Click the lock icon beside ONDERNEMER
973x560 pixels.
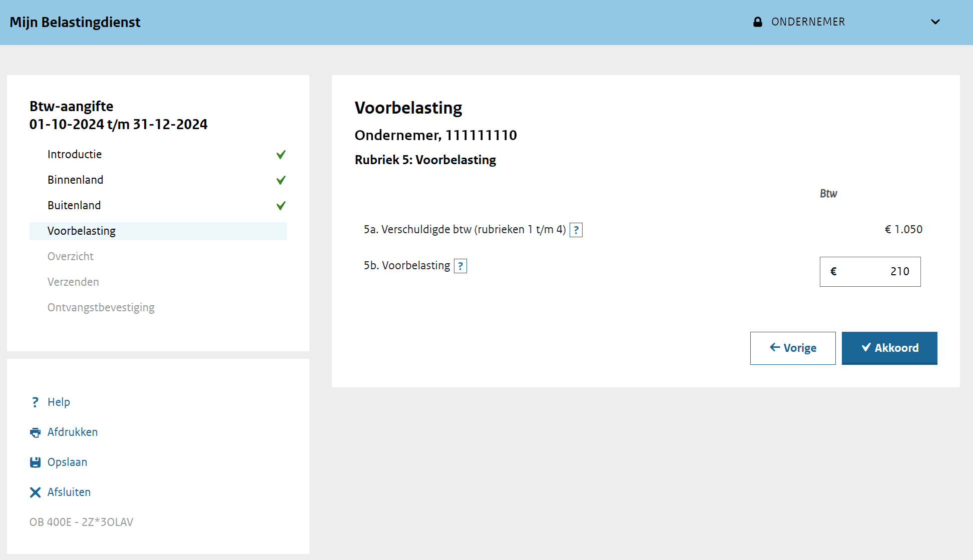pyautogui.click(x=758, y=22)
